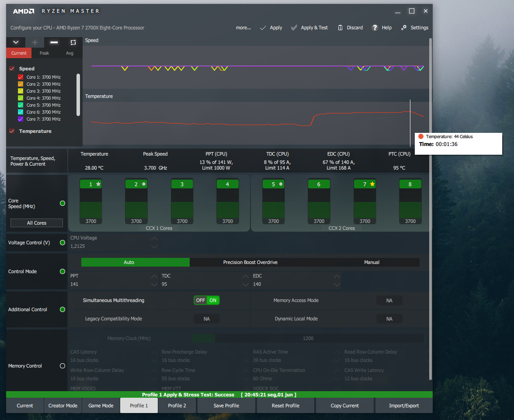Switch to the Profile 2 tab
This screenshot has width=514, height=420.
tap(177, 406)
